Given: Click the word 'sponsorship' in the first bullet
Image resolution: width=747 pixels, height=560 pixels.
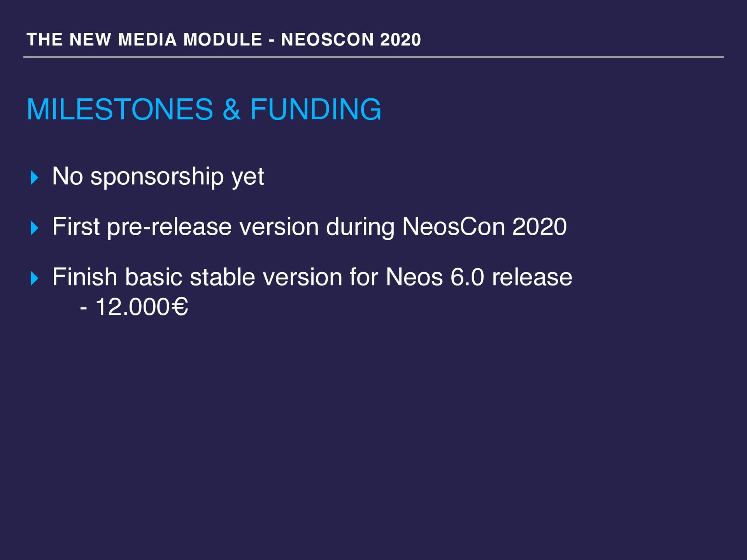Looking at the screenshot, I should tap(157, 178).
